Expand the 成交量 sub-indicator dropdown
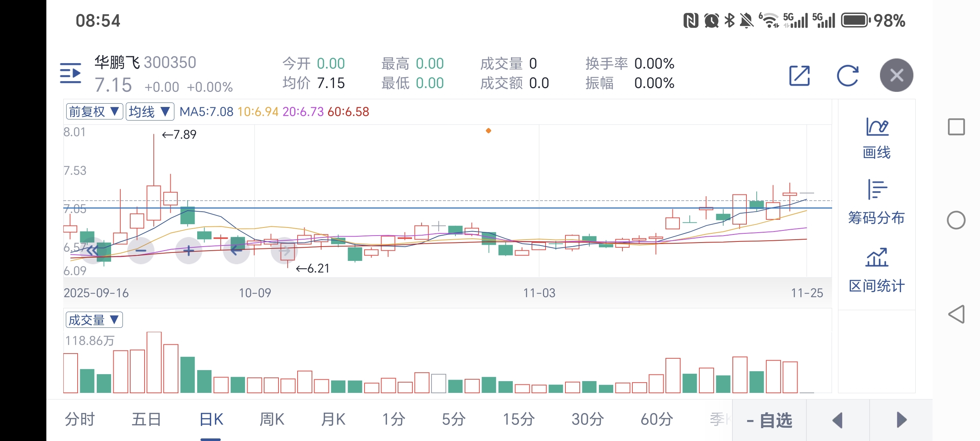The width and height of the screenshot is (980, 441). click(94, 320)
